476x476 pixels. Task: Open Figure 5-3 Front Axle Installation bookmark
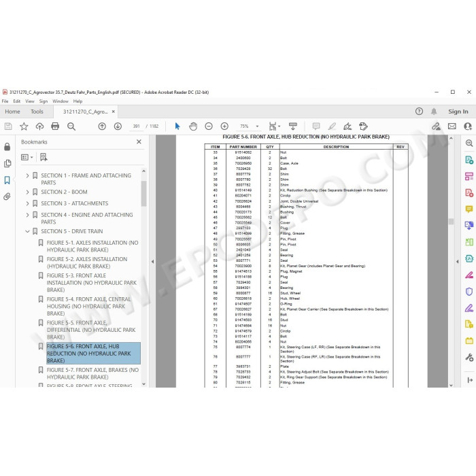point(92,283)
